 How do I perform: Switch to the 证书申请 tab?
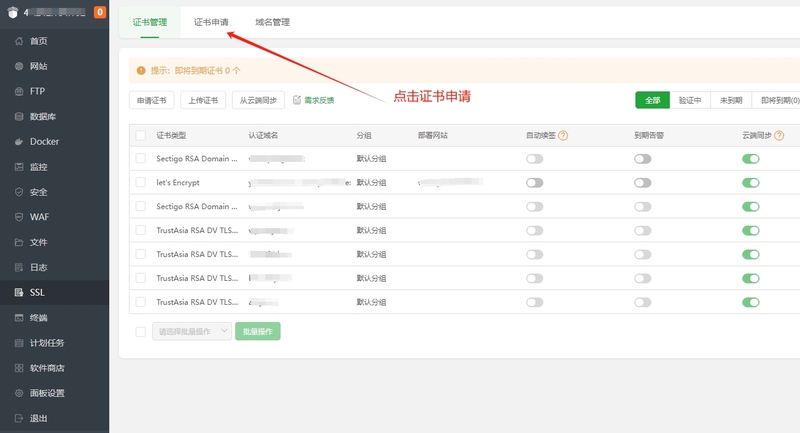tap(210, 21)
